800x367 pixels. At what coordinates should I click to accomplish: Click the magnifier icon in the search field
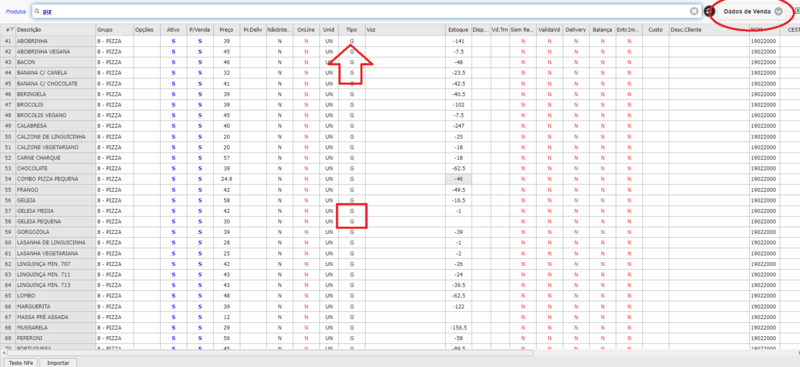click(37, 11)
